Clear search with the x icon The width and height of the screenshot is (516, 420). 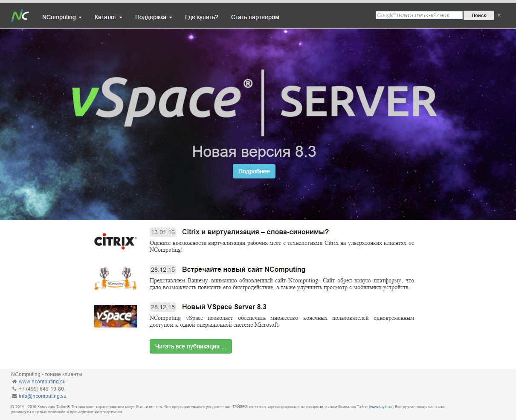point(499,15)
